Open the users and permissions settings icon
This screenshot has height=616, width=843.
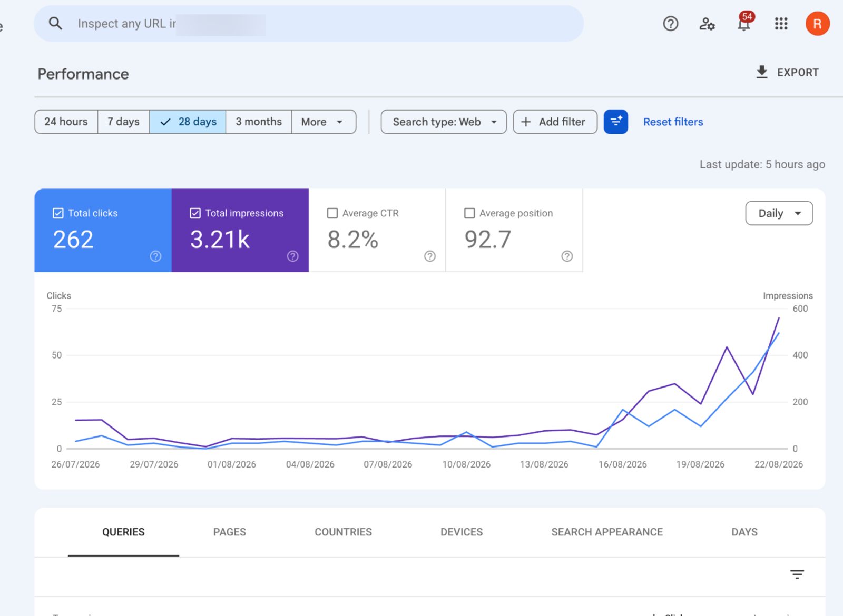coord(707,24)
